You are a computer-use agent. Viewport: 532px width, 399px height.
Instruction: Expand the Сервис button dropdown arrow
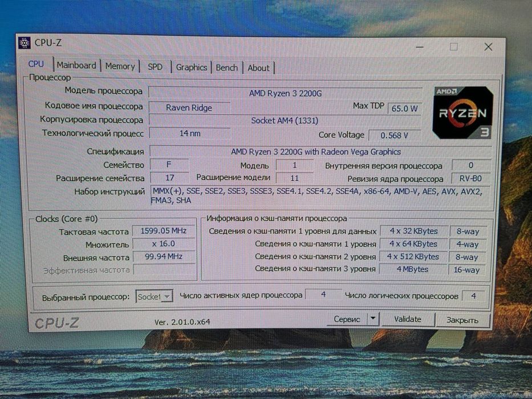(373, 319)
